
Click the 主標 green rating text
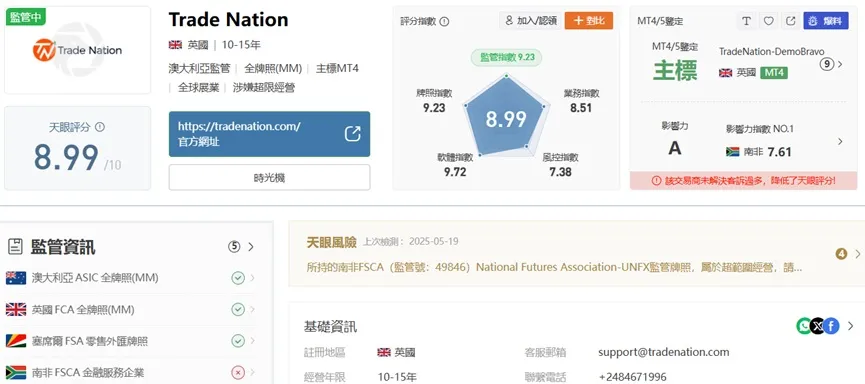tap(675, 71)
